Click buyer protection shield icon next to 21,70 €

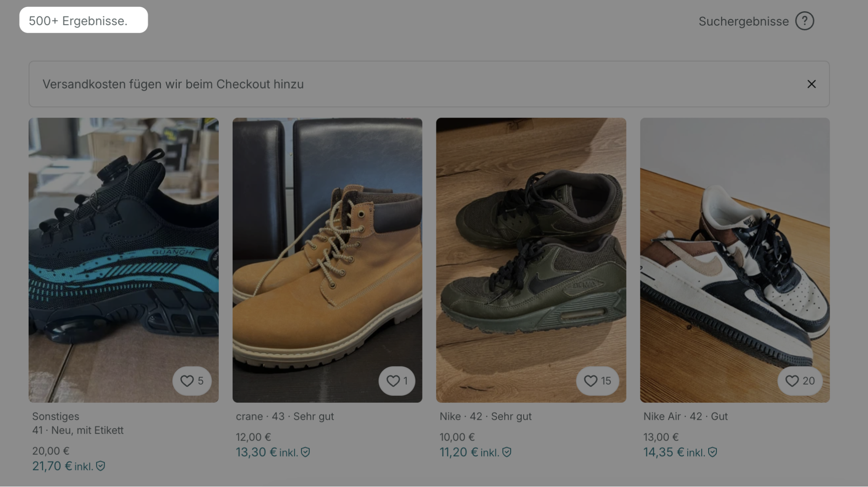(101, 466)
